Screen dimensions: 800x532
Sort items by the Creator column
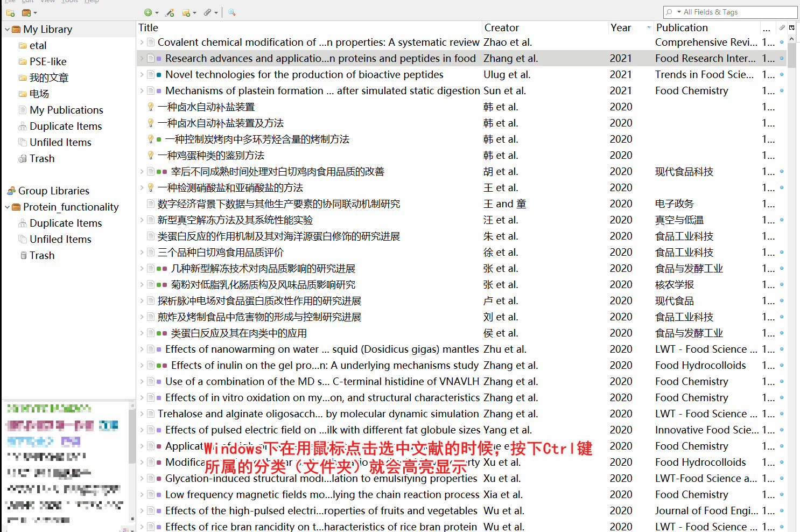[545, 27]
